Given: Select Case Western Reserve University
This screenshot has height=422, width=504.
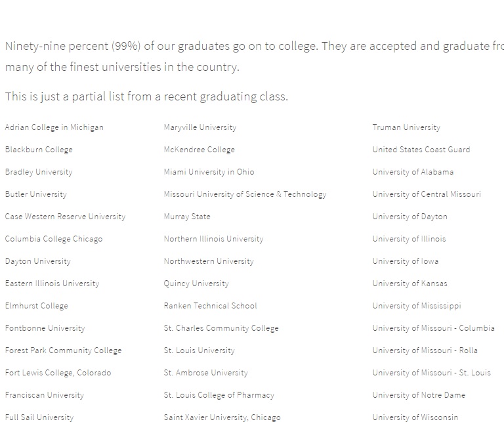Looking at the screenshot, I should (65, 217).
